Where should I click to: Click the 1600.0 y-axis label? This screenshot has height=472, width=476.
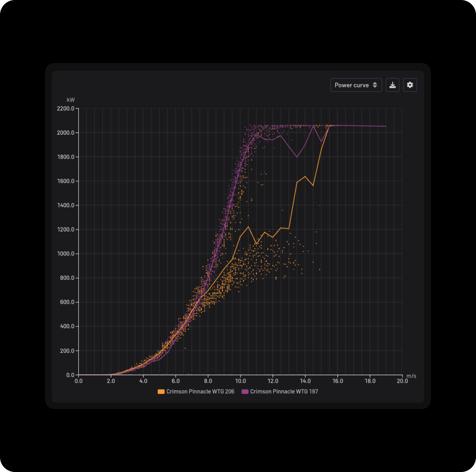click(x=66, y=181)
